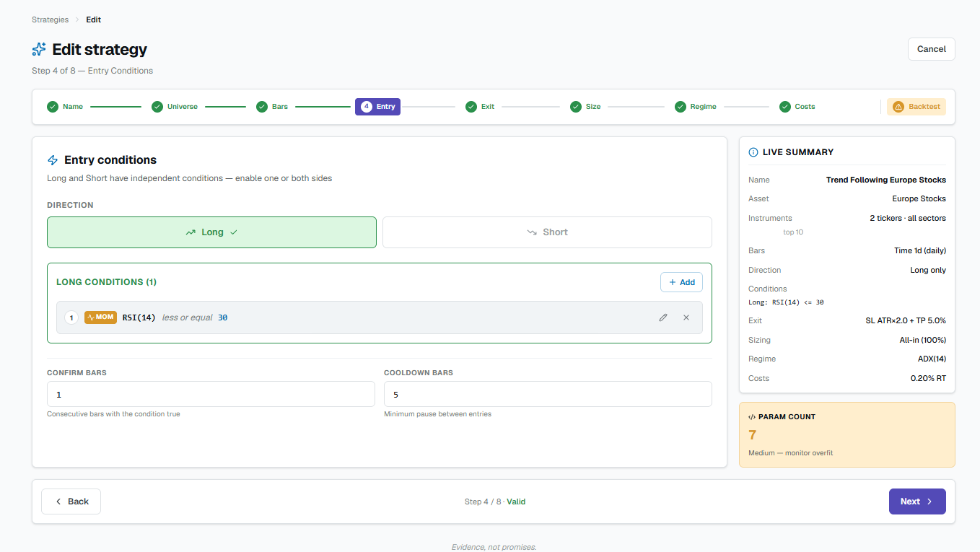Edit the RSI(14) condition with pencil icon

pyautogui.click(x=663, y=317)
